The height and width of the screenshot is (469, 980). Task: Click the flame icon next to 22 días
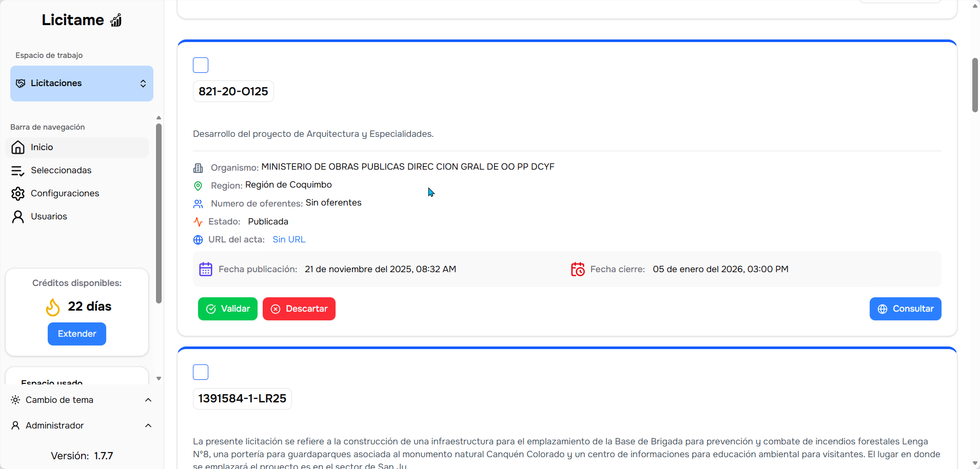(53, 307)
